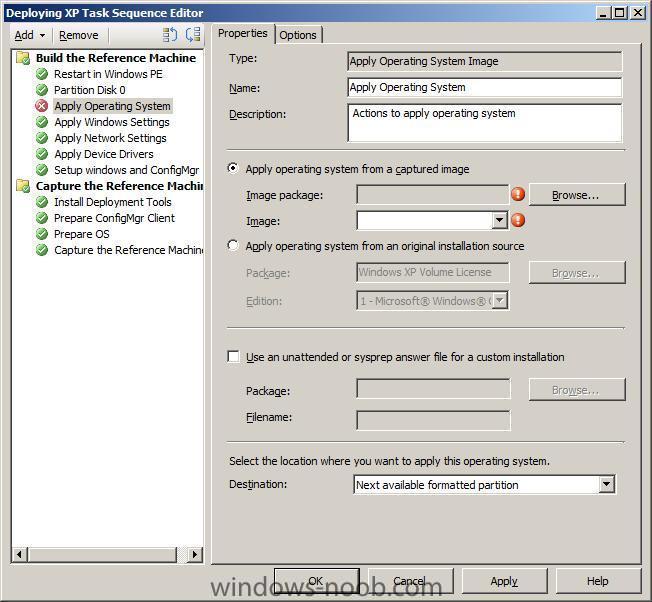Viewport: 652px width, 602px height.
Task: Select the Prepare ConfigMgr Client step
Action: (x=114, y=218)
